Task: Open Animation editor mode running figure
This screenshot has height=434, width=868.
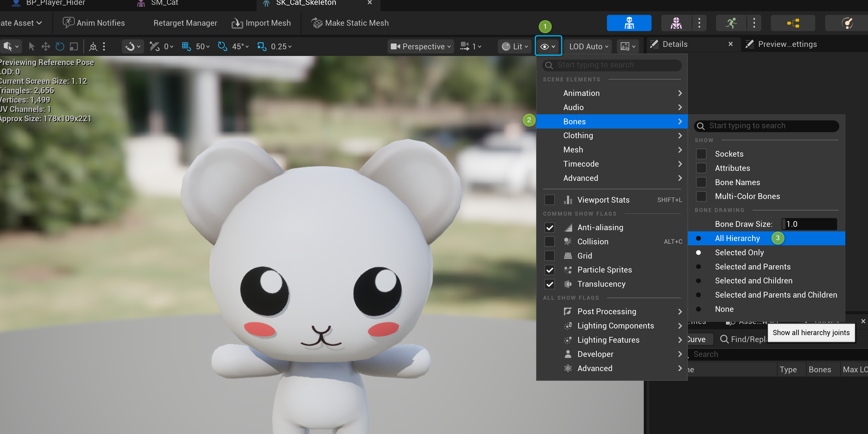Action: coord(731,23)
